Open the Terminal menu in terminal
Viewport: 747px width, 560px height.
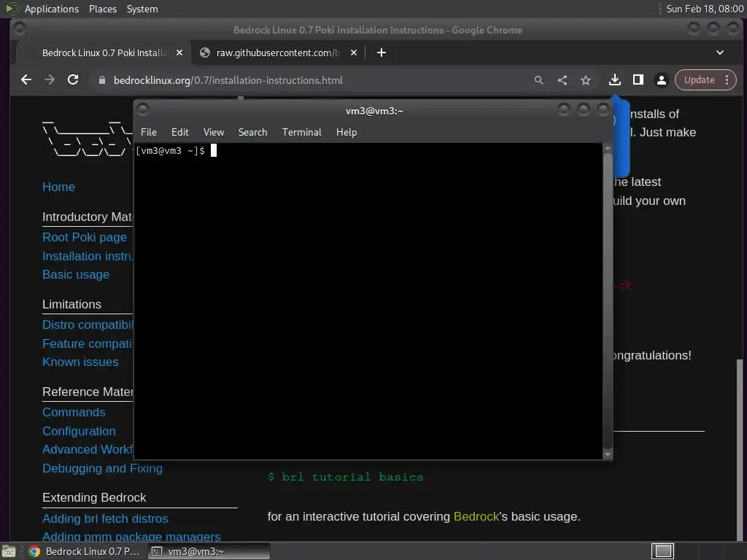[301, 133]
